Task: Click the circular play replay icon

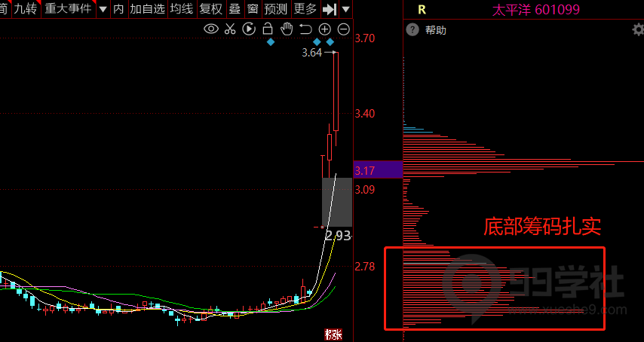Action: click(249, 29)
